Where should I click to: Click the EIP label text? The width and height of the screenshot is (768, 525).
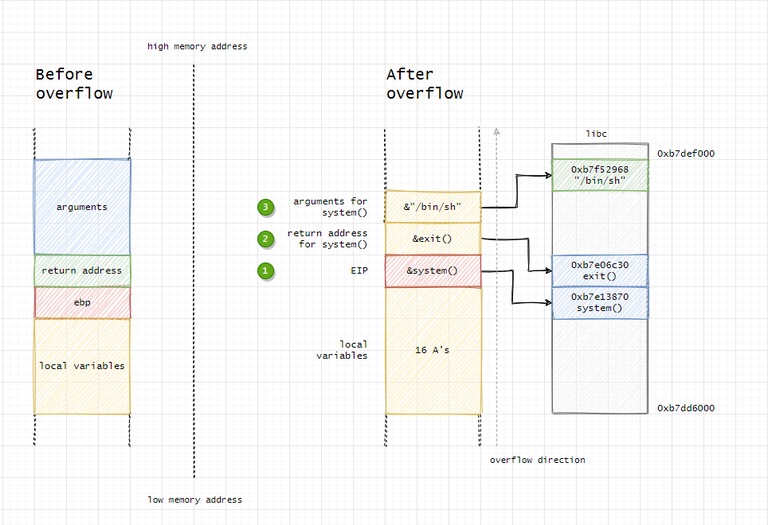pyautogui.click(x=357, y=271)
